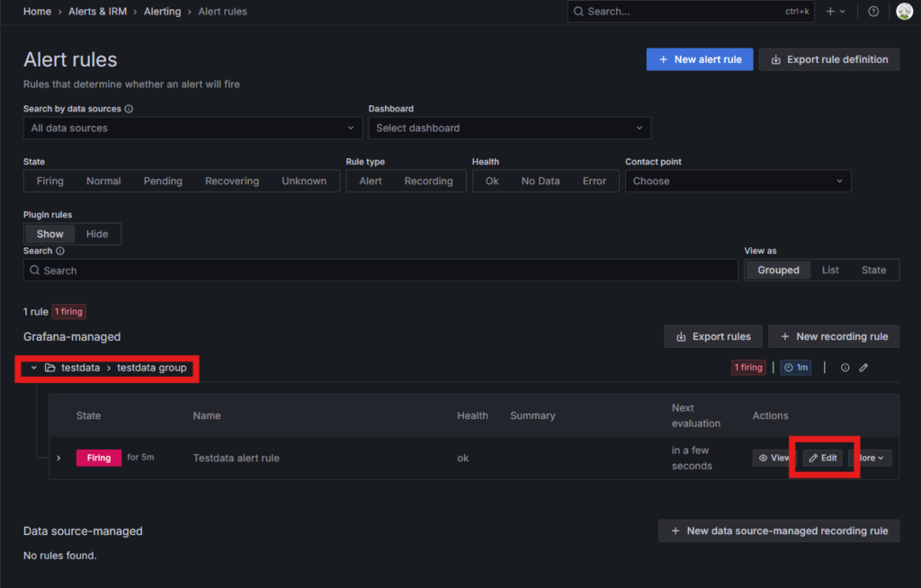
Task: Click the plus add menu in top bar
Action: pos(836,11)
